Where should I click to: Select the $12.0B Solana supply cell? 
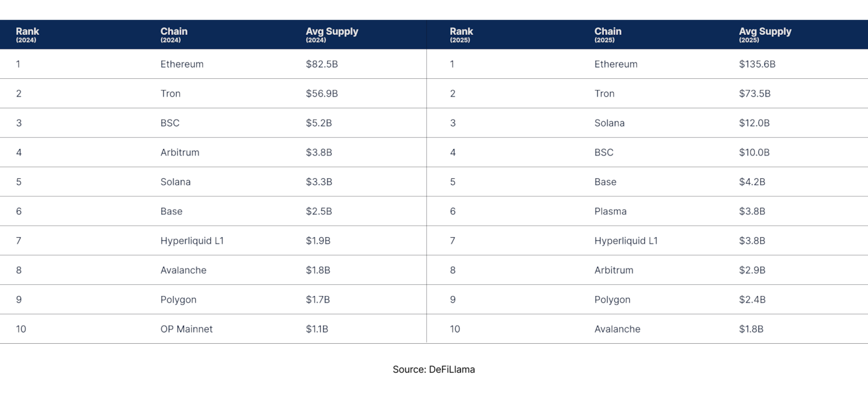click(754, 123)
